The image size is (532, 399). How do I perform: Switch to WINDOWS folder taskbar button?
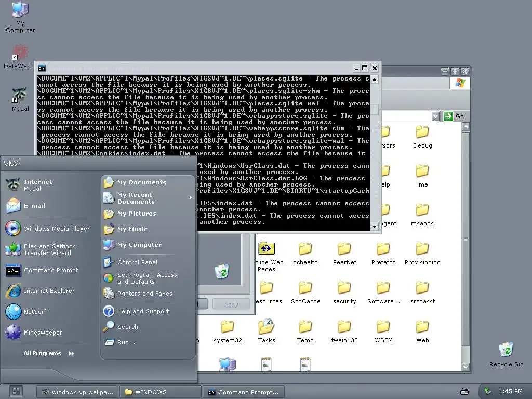pos(161,392)
